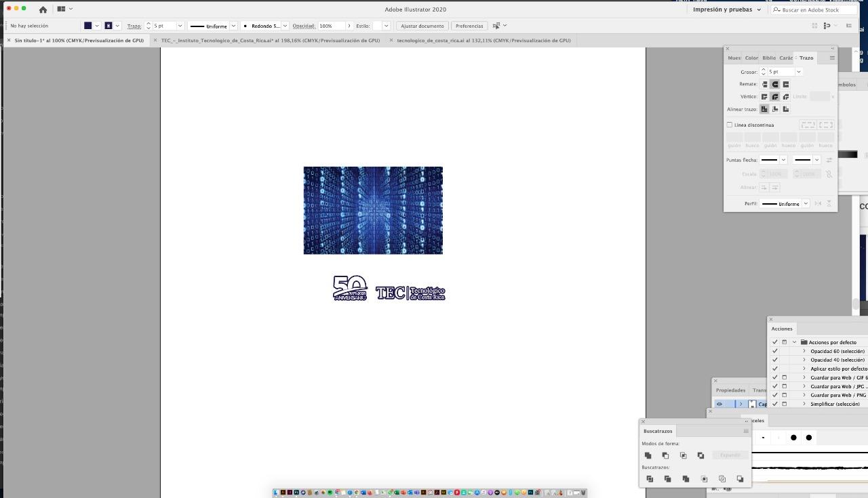The image size is (868, 498).
Task: Apply the Minus Back pathfinder
Action: [x=740, y=479]
